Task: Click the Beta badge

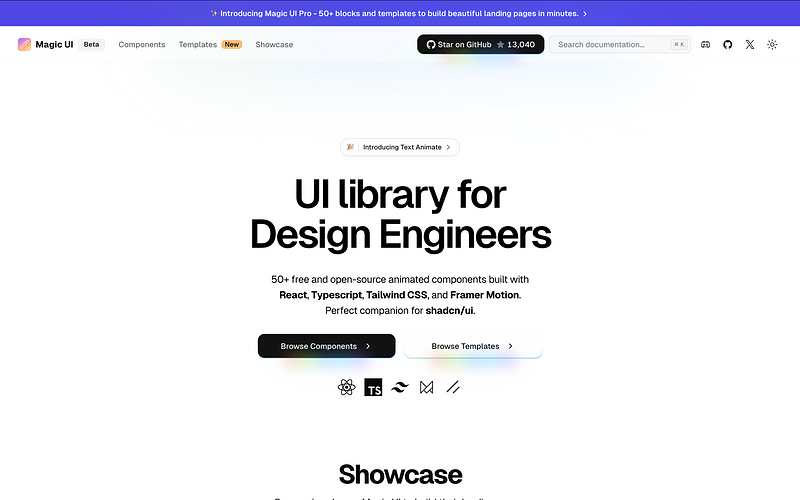Action: [x=91, y=44]
